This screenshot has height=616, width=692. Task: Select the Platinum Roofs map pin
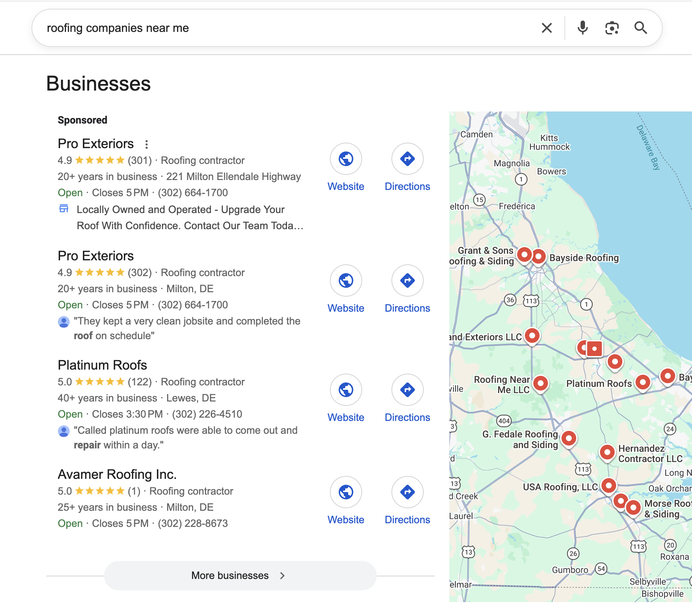tap(643, 382)
